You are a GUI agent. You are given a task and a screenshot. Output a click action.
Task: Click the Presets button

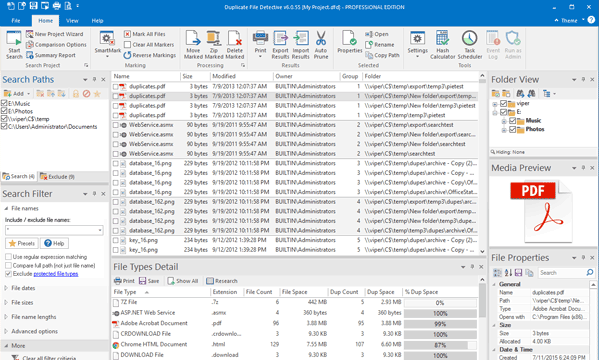22,243
